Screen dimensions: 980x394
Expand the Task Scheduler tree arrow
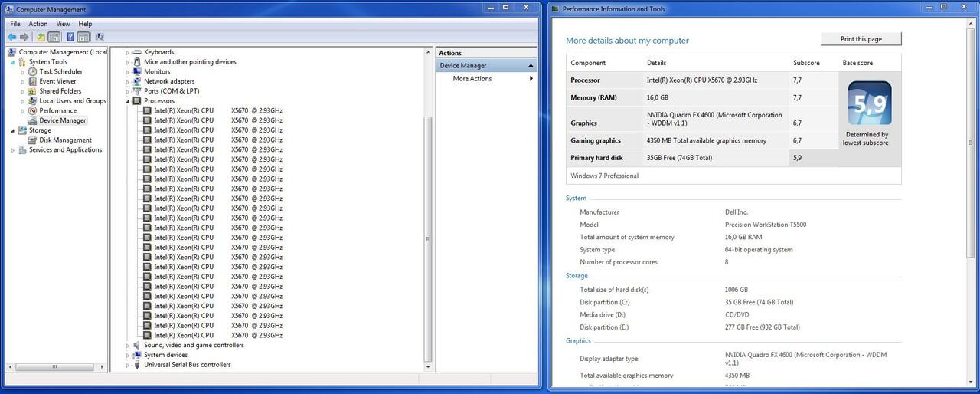click(23, 72)
